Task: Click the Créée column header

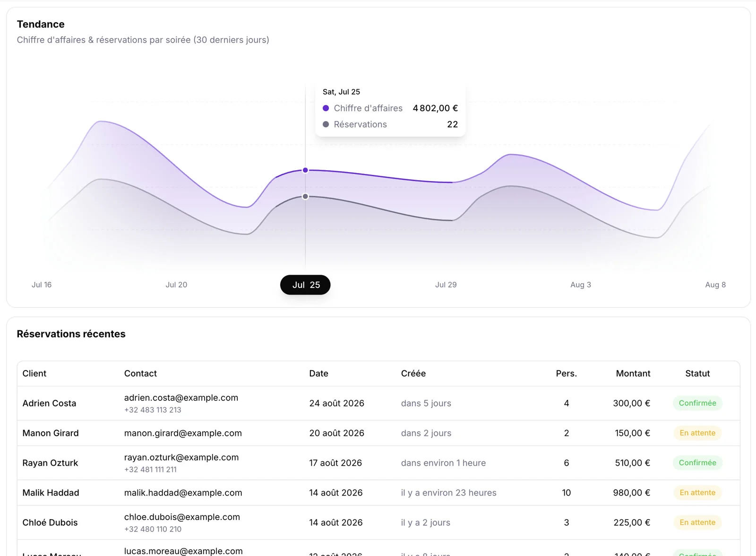Action: pos(413,374)
